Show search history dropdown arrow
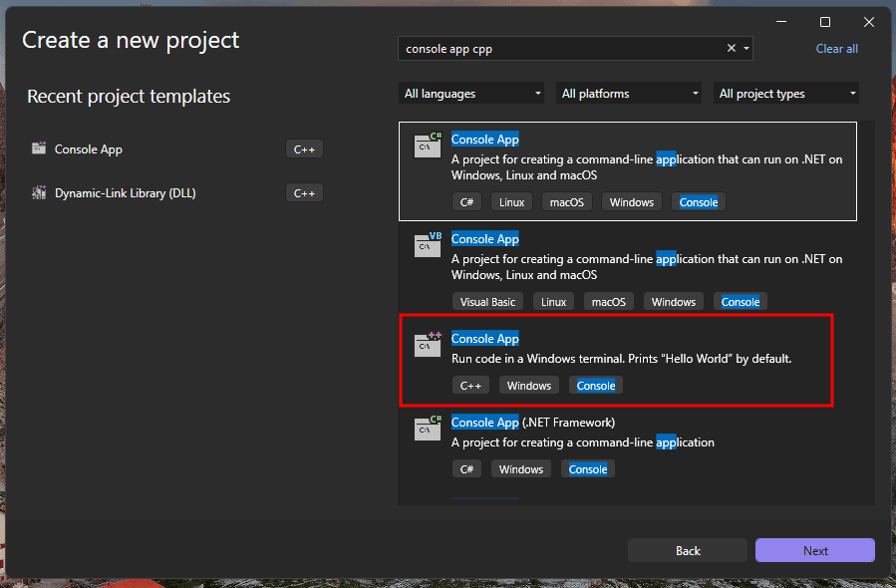This screenshot has height=588, width=896. [747, 48]
